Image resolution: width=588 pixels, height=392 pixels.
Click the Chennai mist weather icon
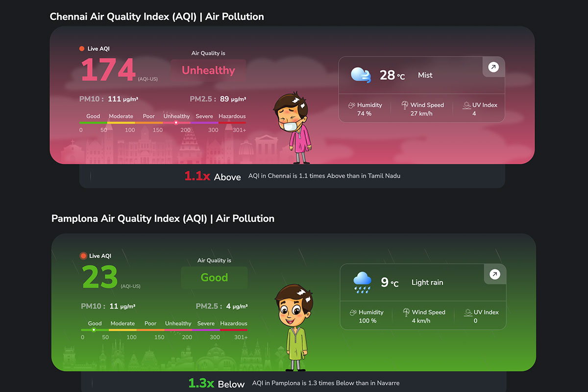click(x=361, y=75)
